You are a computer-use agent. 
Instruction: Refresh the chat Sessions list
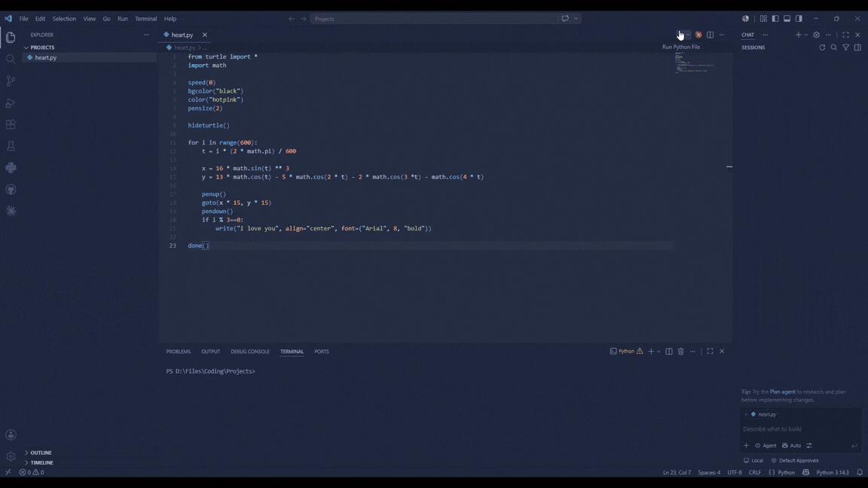[x=822, y=47]
